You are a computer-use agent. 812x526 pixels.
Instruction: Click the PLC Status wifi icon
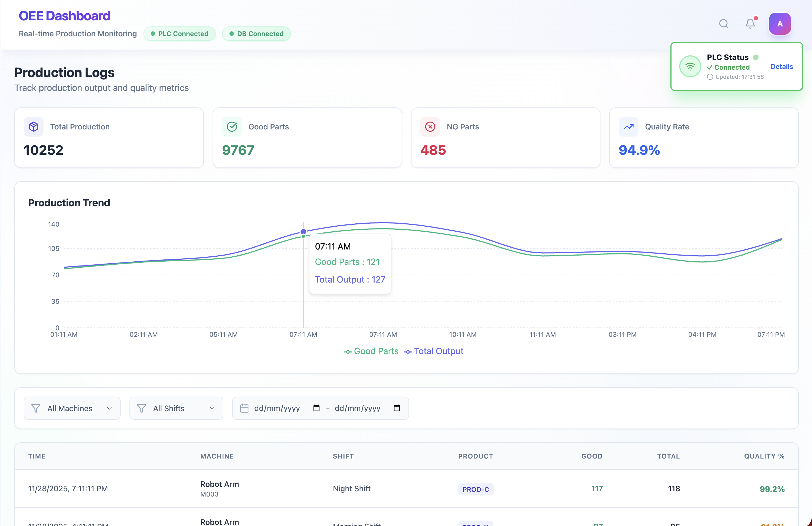tap(690, 67)
